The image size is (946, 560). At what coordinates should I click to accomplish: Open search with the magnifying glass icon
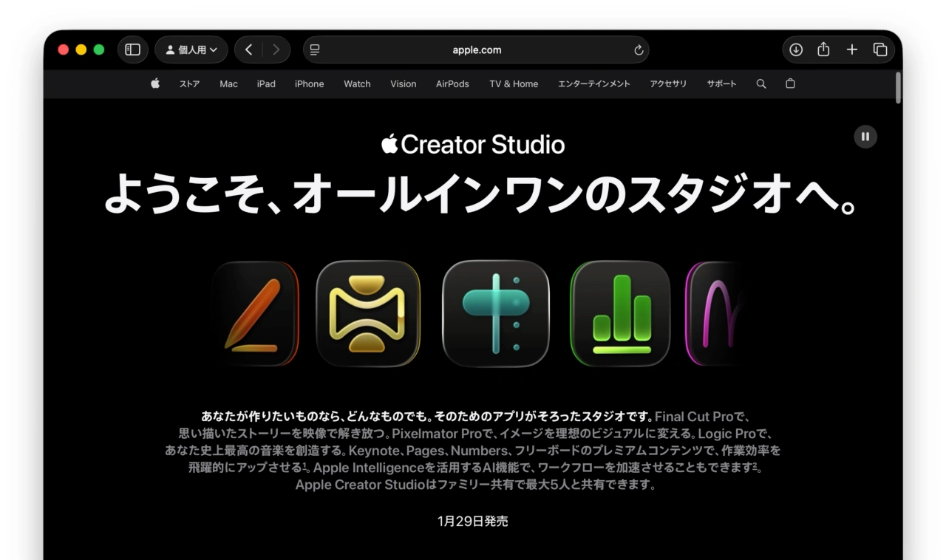760,83
